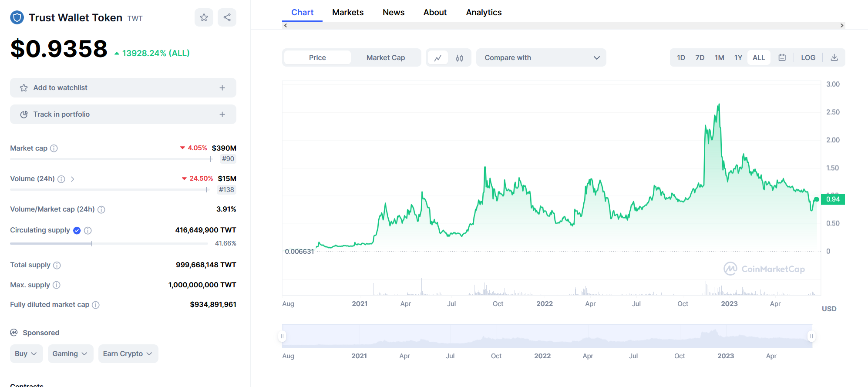Image resolution: width=868 pixels, height=387 pixels.
Task: Expand the Buy dropdown
Action: click(x=26, y=354)
